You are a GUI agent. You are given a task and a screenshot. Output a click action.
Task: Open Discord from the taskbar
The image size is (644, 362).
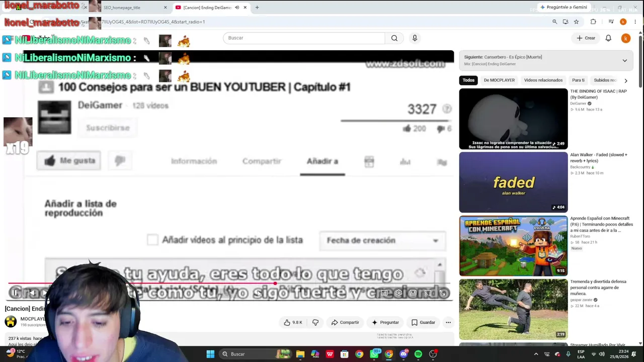click(x=404, y=354)
